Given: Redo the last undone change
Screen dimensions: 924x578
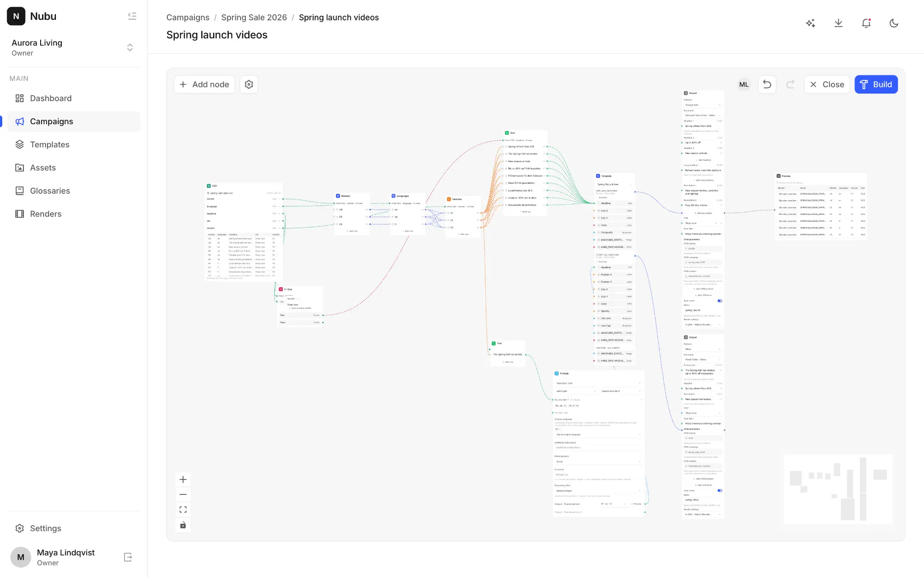Looking at the screenshot, I should pos(790,84).
